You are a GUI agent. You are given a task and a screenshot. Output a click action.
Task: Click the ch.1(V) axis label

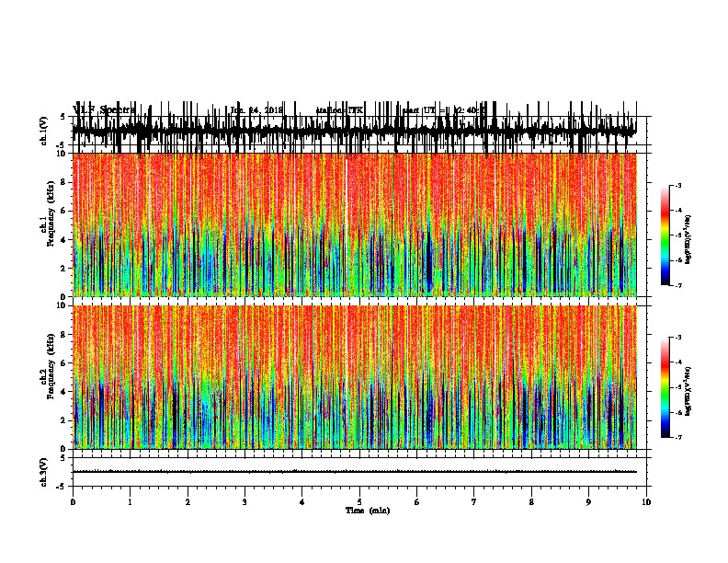click(x=44, y=131)
